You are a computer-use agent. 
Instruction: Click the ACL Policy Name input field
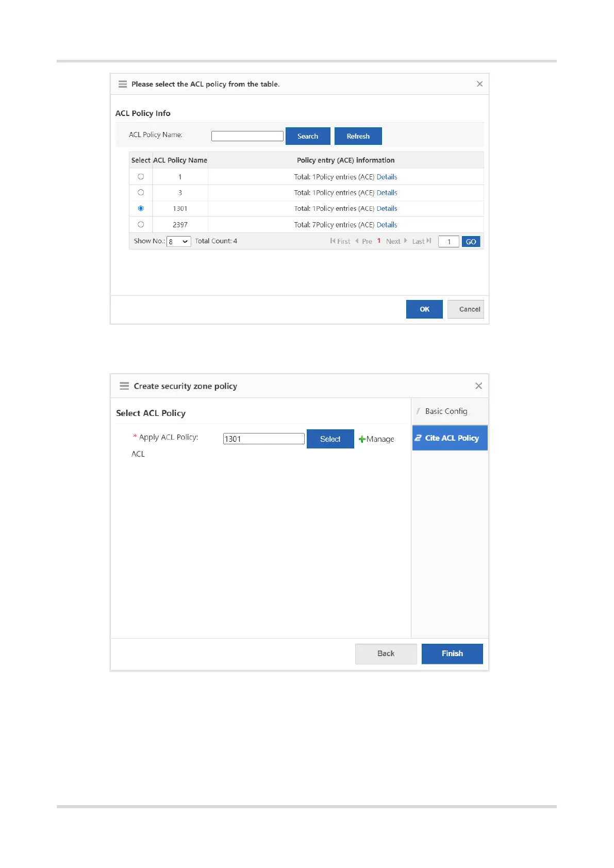247,136
